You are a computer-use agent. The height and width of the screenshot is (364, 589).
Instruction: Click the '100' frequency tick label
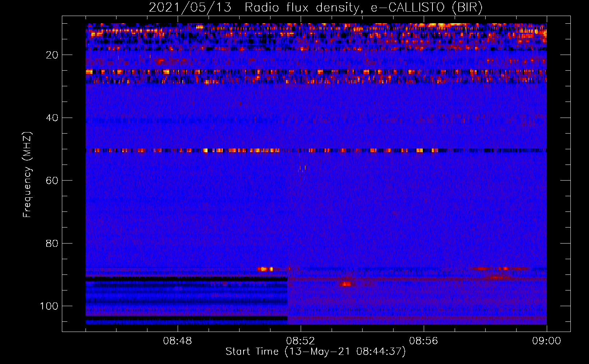pos(49,306)
